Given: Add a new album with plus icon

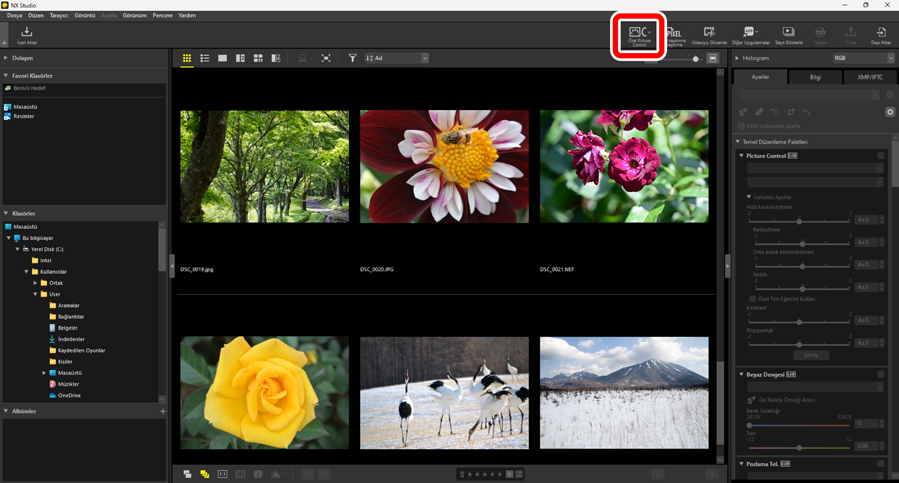Looking at the screenshot, I should pyautogui.click(x=163, y=411).
